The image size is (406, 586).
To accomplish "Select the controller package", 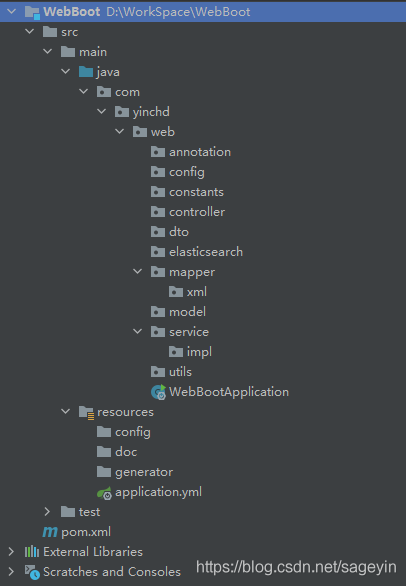I will coord(188,212).
